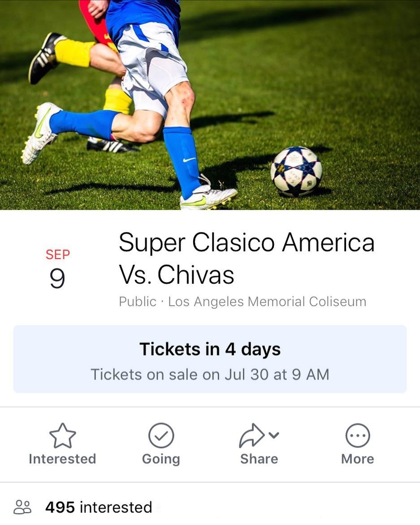
Task: Tap the Tickets in 4 days banner
Action: tap(210, 359)
